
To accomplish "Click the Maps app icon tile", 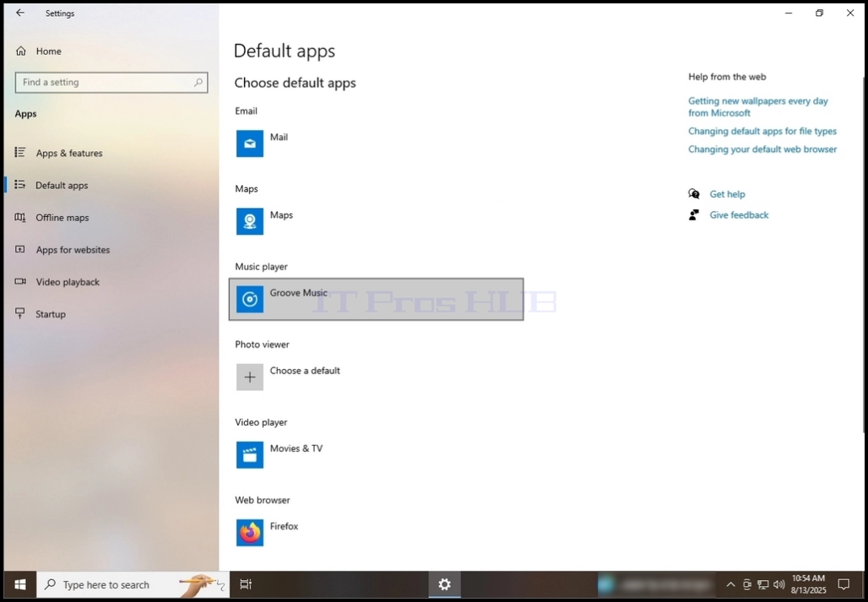I will (x=250, y=221).
